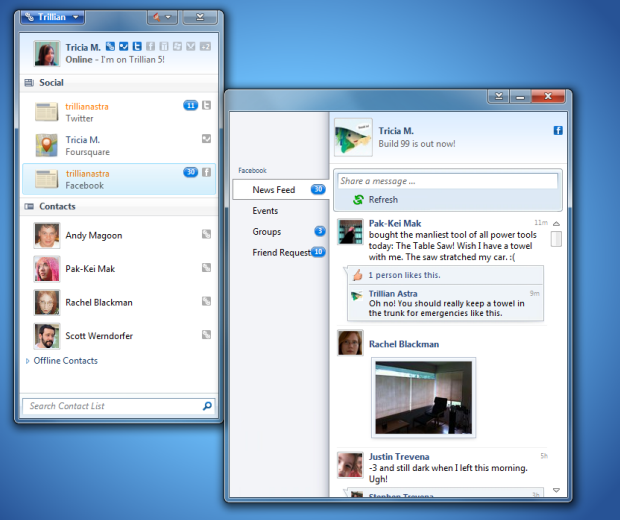Viewport: 620px width, 520px height.
Task: Select contact Pak-Kei Mak in contact list
Action: click(119, 269)
